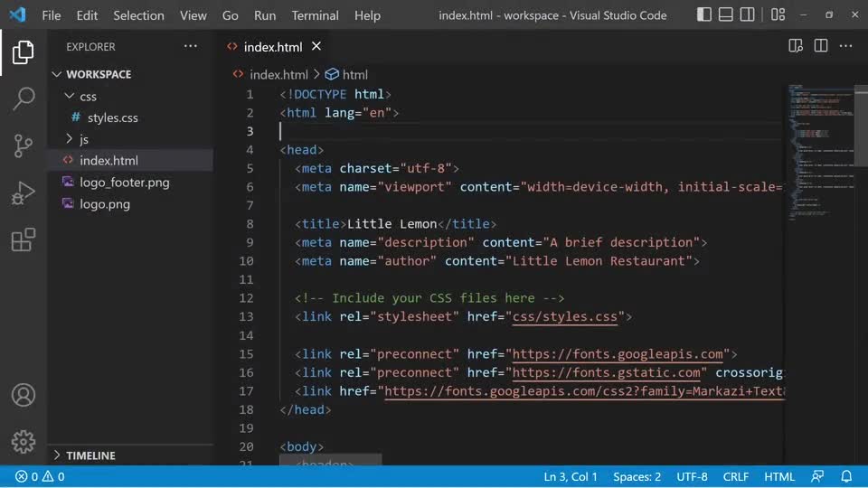
Task: Open the Search view in activity bar
Action: (24, 99)
